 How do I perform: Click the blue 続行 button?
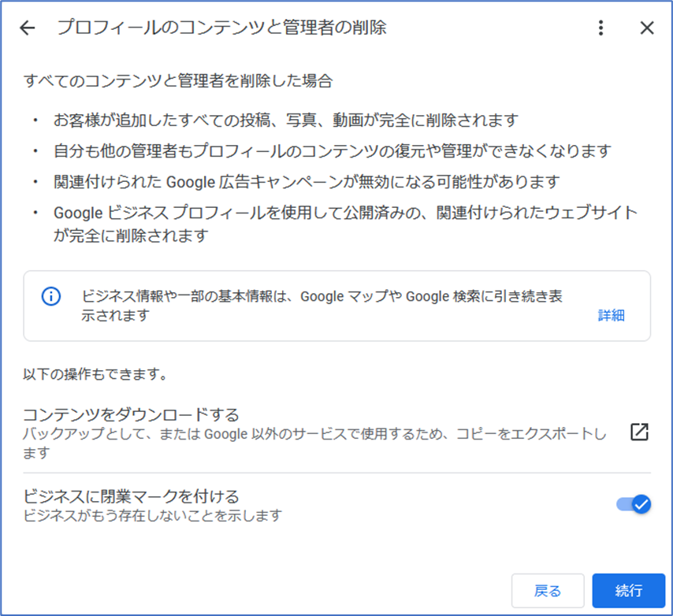629,591
